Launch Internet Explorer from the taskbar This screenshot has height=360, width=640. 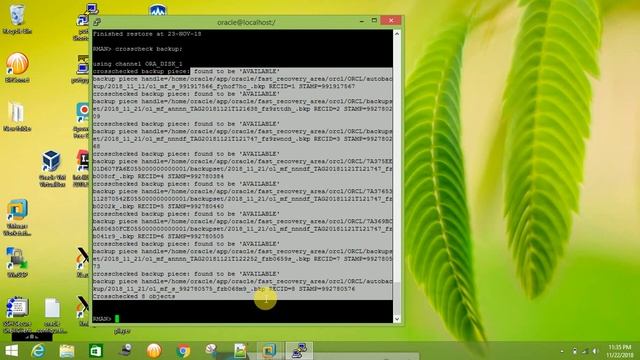tap(38, 351)
